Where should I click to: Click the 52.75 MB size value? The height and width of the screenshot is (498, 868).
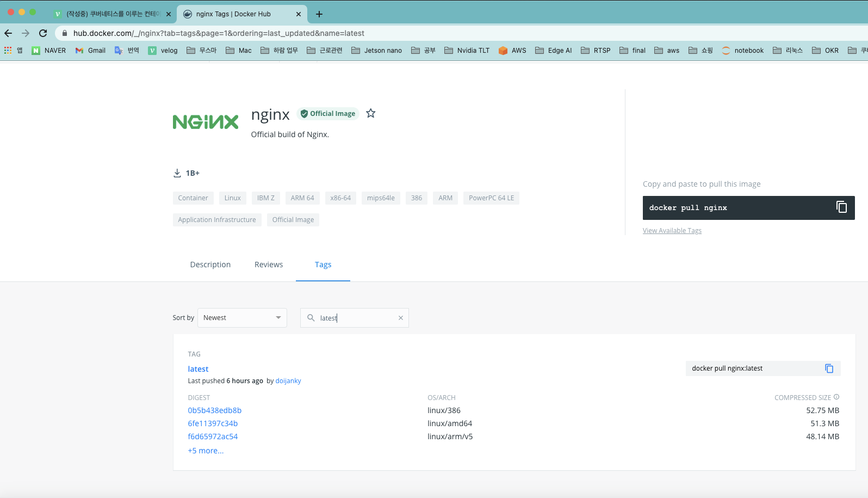pyautogui.click(x=822, y=410)
